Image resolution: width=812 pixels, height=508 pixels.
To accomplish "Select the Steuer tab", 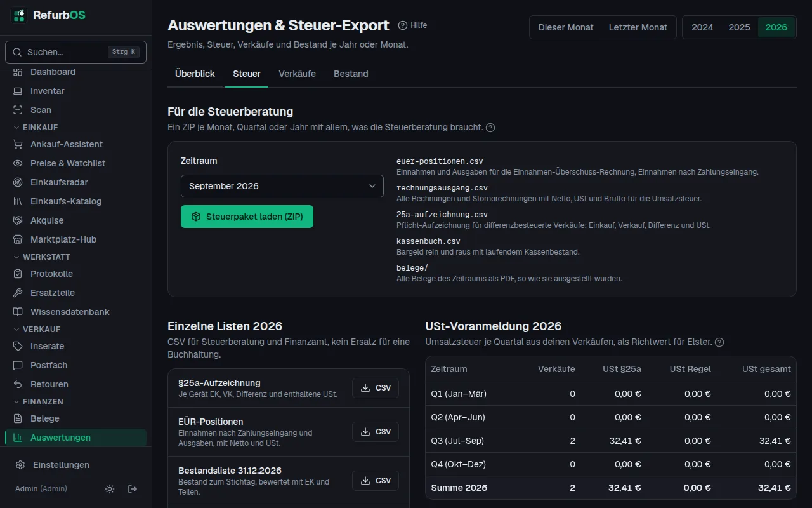I will tap(247, 74).
